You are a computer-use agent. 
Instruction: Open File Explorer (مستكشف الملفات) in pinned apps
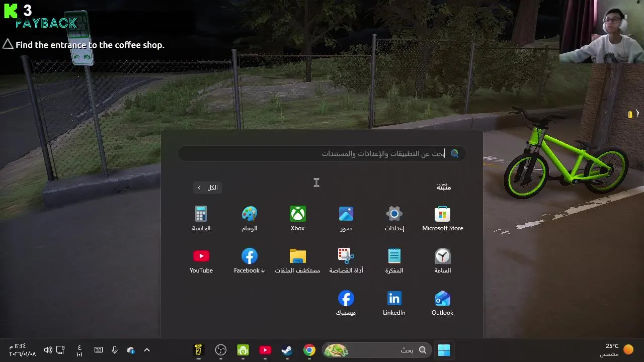click(x=297, y=261)
